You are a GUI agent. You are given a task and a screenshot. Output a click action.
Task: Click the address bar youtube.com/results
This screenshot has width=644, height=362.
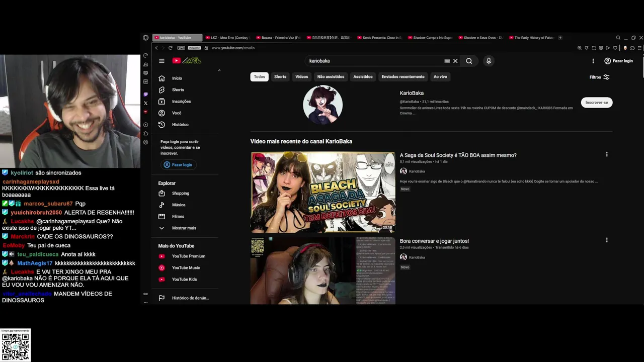click(233, 48)
